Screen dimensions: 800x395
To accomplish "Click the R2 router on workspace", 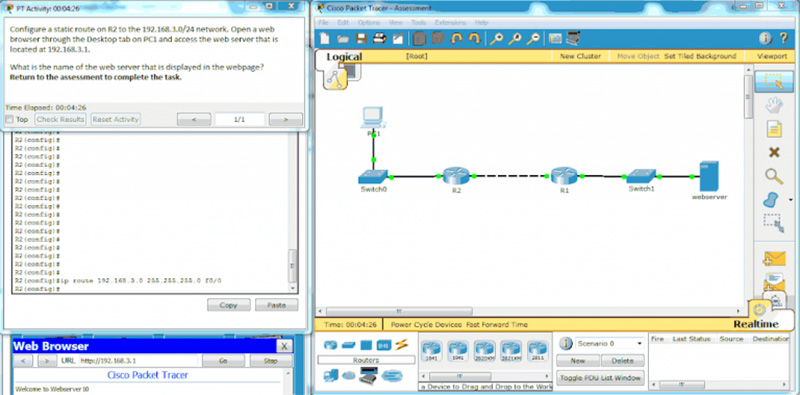I will coord(456,176).
